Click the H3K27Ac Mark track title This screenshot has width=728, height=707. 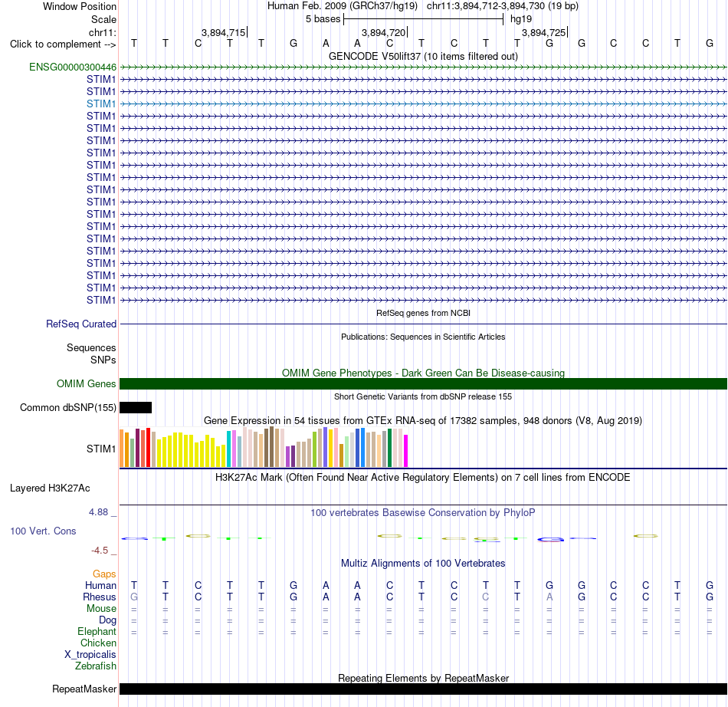tap(423, 478)
